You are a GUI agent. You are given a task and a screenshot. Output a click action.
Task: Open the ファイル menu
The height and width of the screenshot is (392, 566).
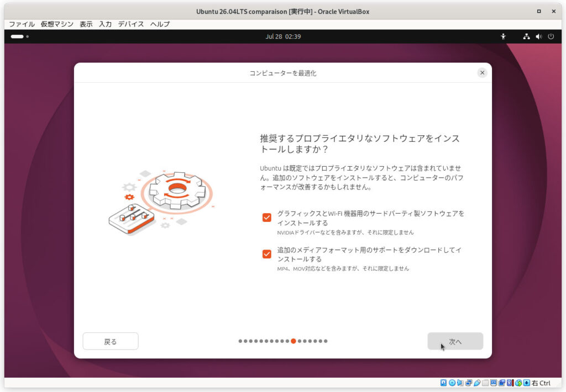[x=22, y=24]
